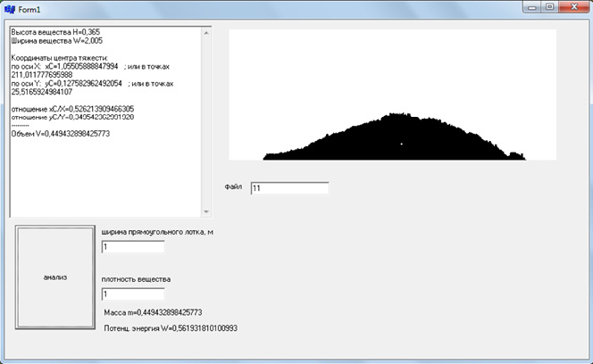Screen dimensions: 593x364
Task: Click the анализ button
Action: [55, 277]
